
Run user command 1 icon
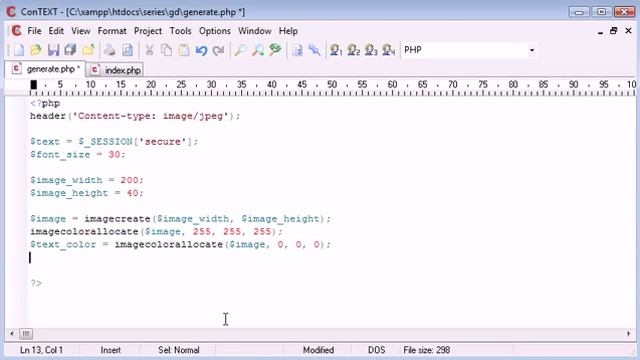click(336, 50)
